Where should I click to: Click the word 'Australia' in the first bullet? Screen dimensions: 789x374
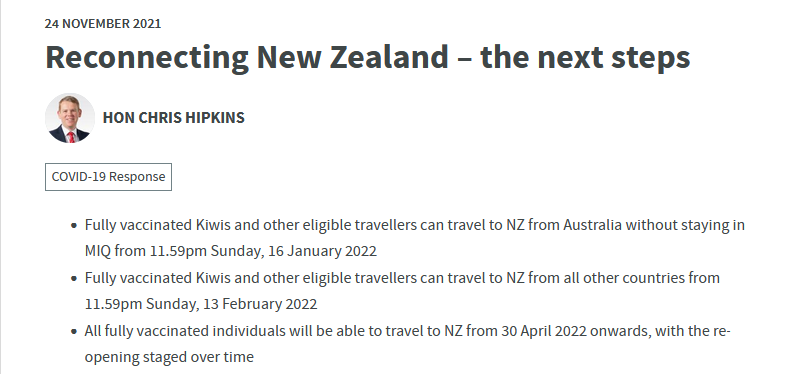(592, 225)
